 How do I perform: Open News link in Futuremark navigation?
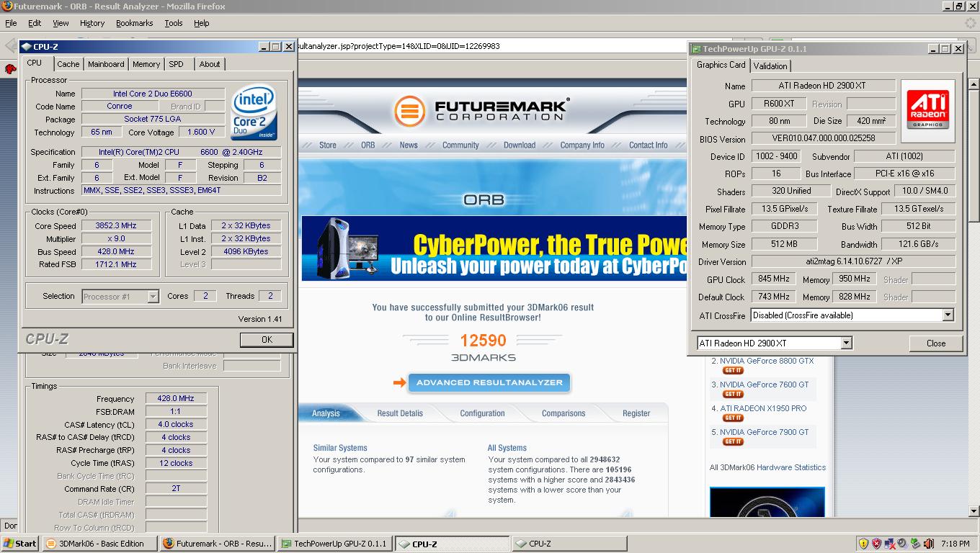pos(409,145)
